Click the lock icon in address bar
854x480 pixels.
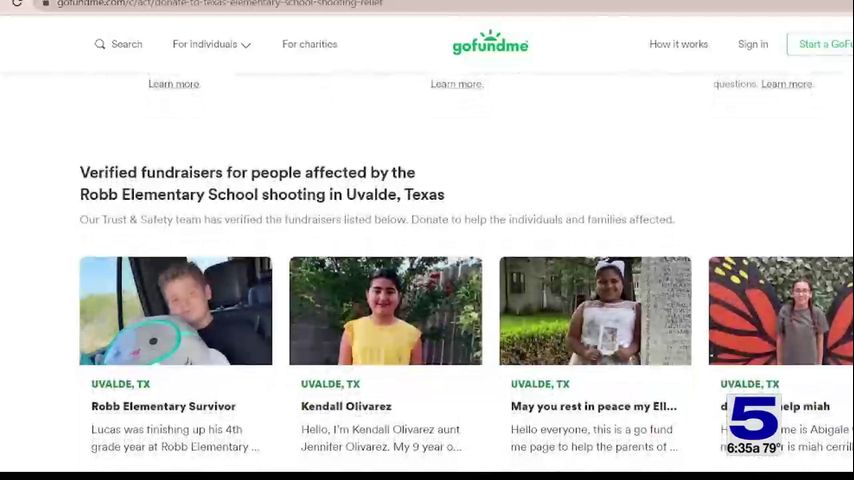46,3
